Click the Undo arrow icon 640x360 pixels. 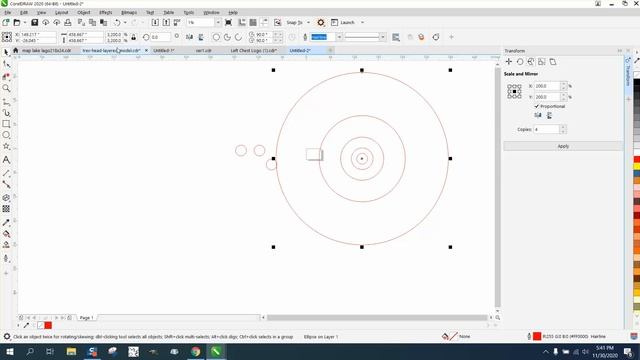117,22
